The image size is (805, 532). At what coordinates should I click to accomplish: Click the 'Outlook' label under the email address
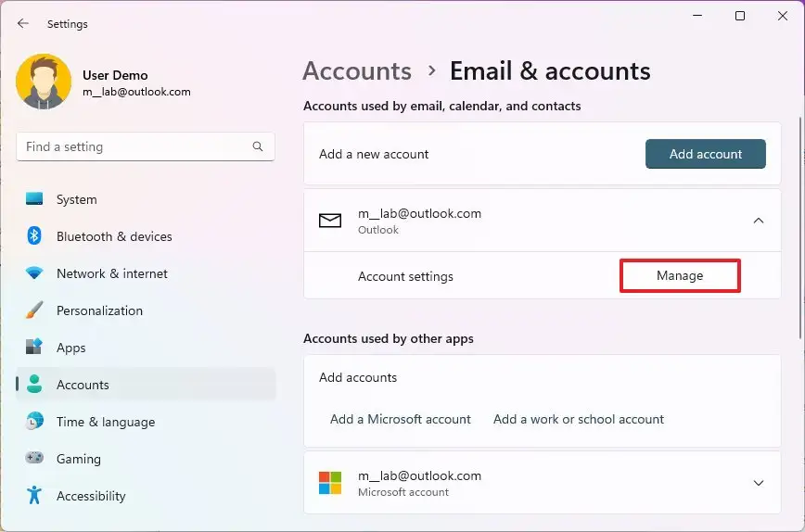[x=378, y=230]
